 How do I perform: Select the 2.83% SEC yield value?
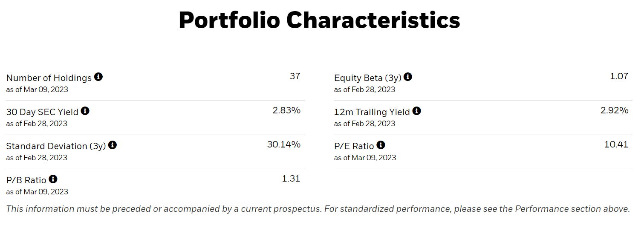pos(286,111)
